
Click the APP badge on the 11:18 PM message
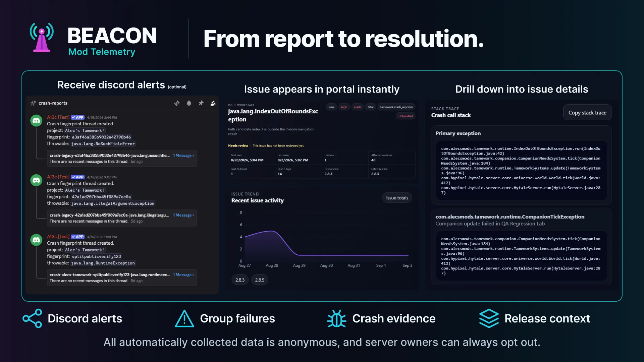pos(78,237)
